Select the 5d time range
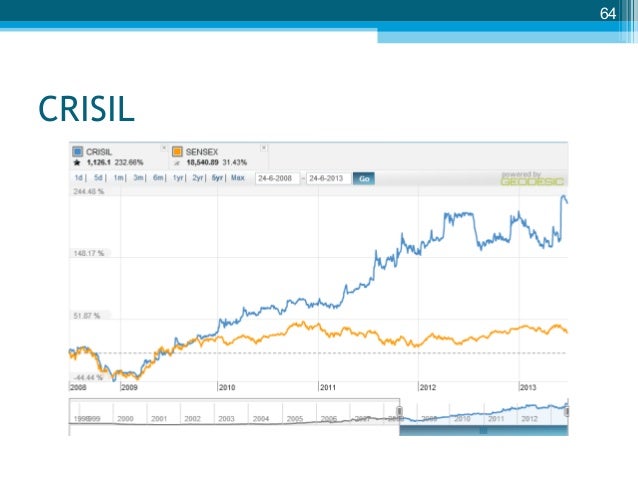 pos(98,178)
